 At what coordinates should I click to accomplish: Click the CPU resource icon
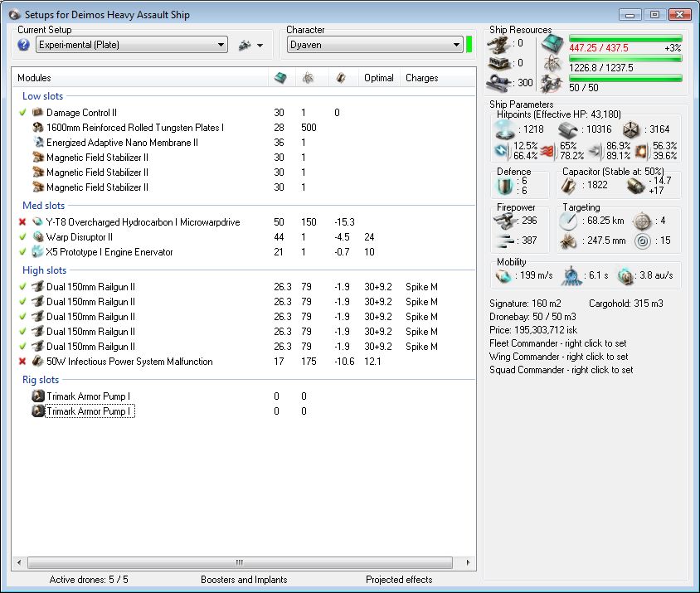point(552,44)
